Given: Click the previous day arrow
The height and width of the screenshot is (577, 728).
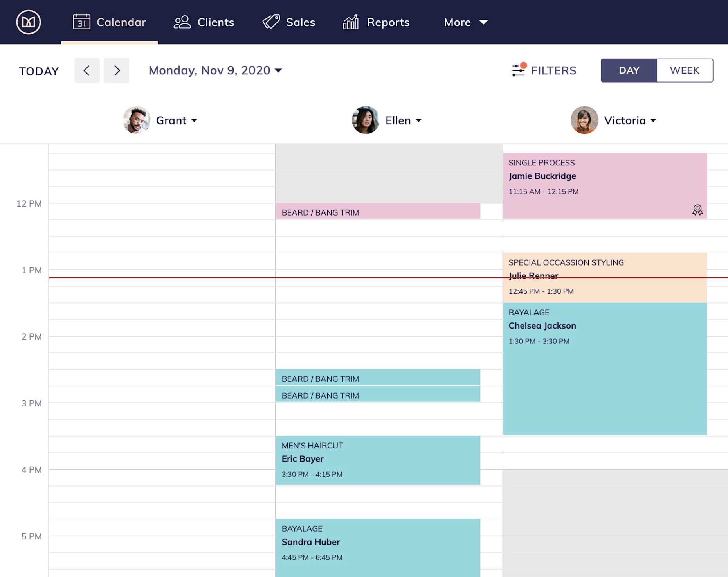Looking at the screenshot, I should pyautogui.click(x=87, y=70).
